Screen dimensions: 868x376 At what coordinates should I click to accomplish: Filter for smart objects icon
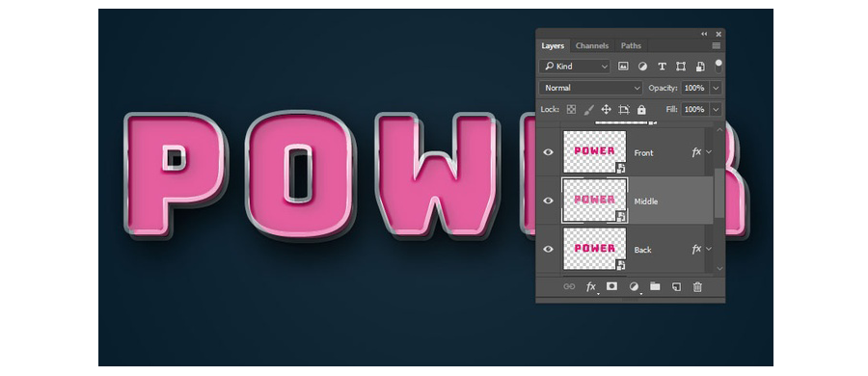coord(700,67)
